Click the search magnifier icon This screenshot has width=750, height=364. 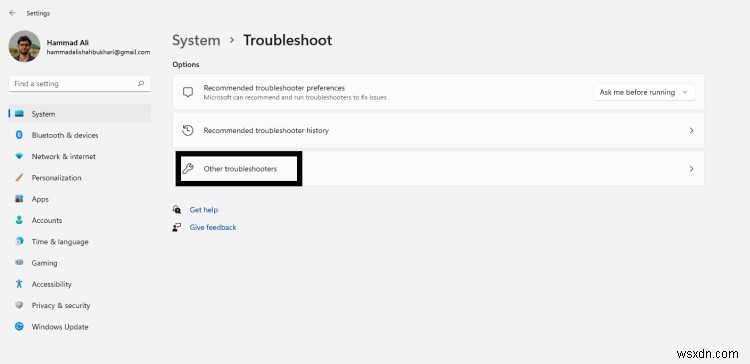[141, 84]
